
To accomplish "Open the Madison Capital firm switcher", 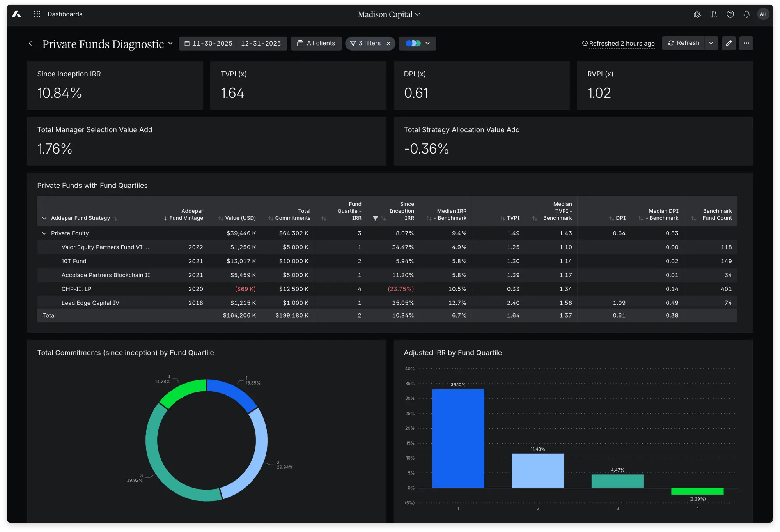I will point(389,14).
